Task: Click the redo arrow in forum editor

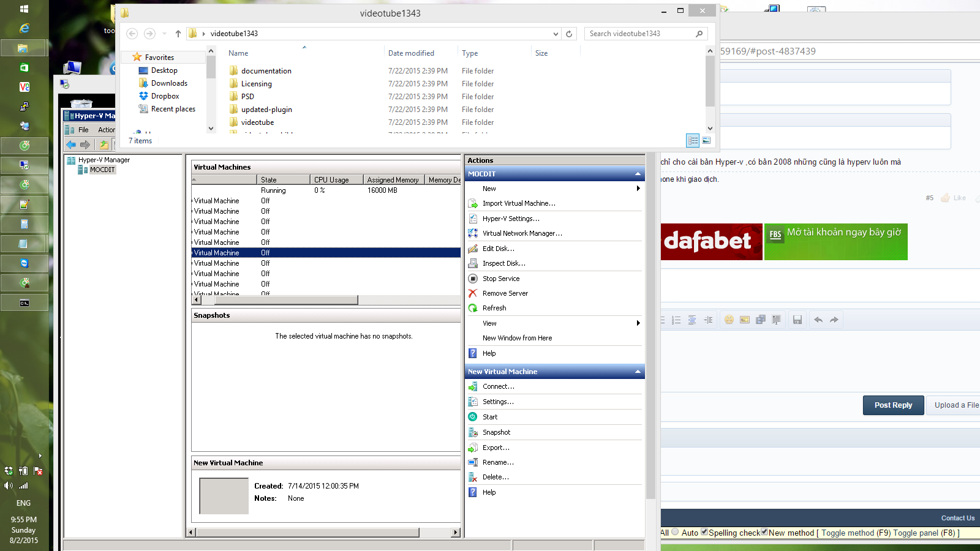Action: (x=834, y=320)
